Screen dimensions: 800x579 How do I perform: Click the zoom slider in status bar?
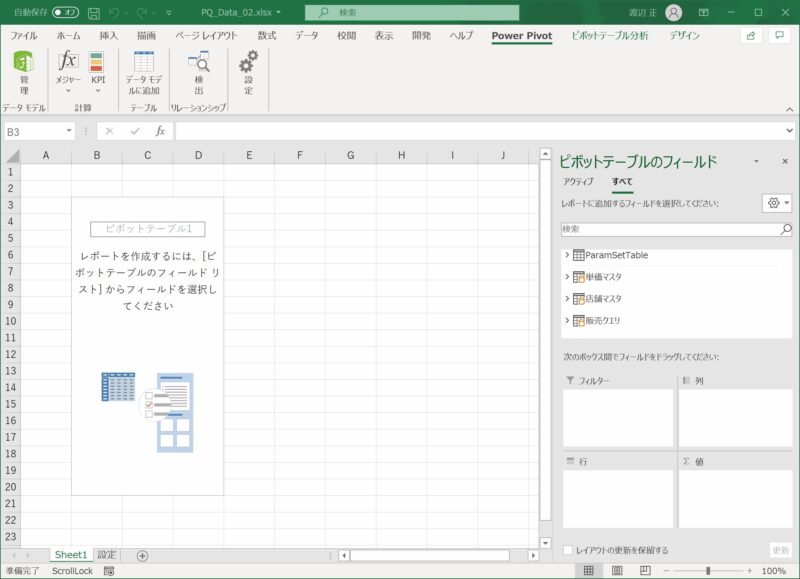(708, 571)
